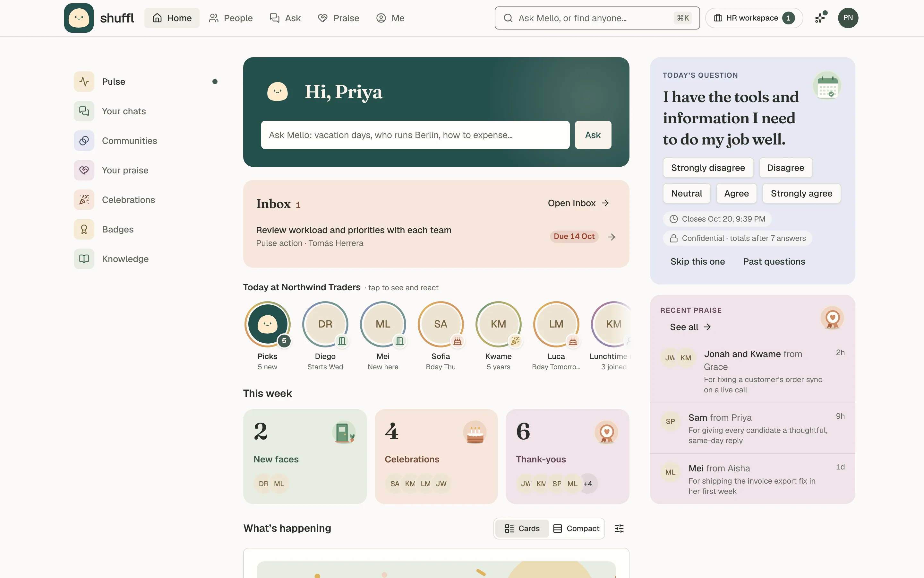Open the Praise nav tab
This screenshot has width=924, height=578.
338,18
